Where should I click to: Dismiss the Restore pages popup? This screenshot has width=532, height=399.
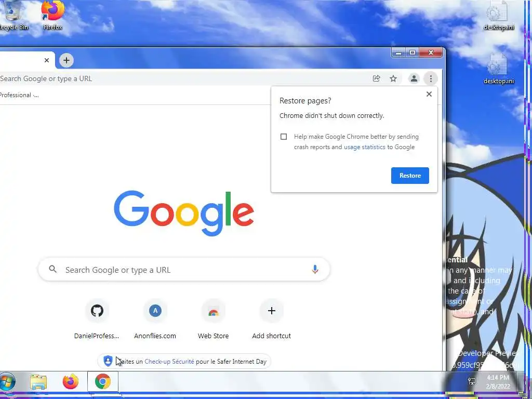pyautogui.click(x=429, y=95)
